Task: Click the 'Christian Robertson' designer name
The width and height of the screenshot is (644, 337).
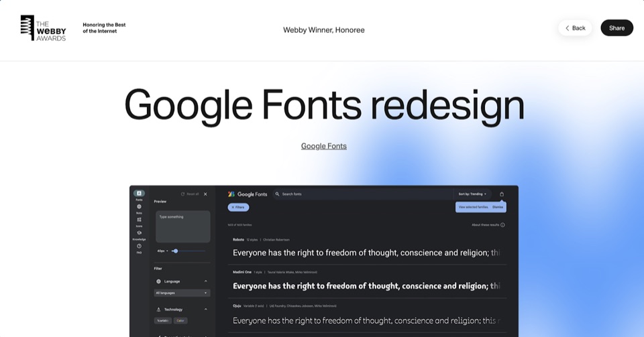Action: click(x=276, y=239)
